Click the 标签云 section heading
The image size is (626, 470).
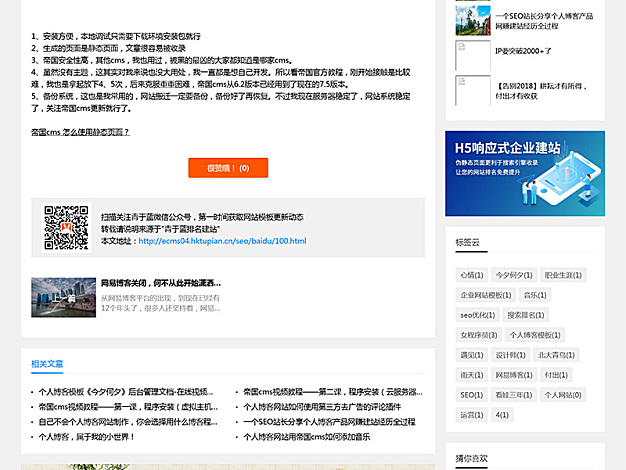pos(468,242)
